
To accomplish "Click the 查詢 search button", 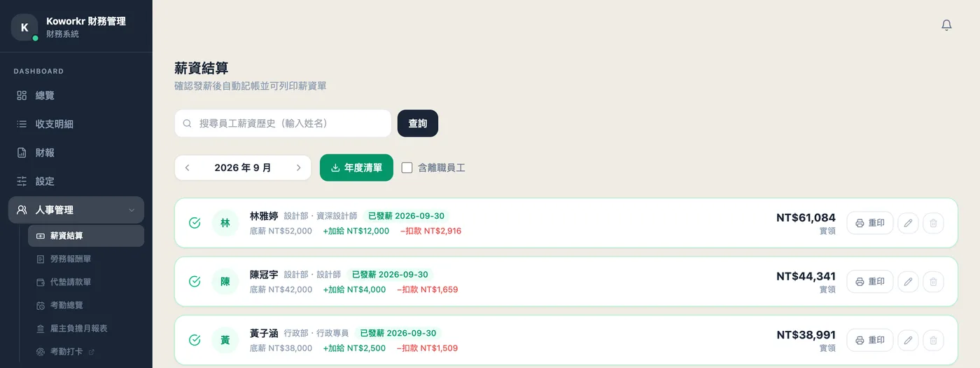I will (418, 123).
